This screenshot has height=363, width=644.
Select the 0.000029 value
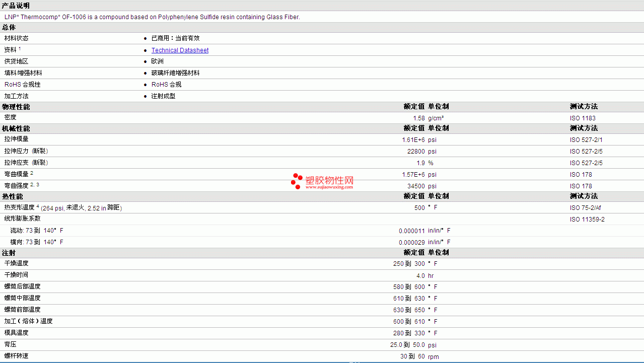pyautogui.click(x=412, y=243)
